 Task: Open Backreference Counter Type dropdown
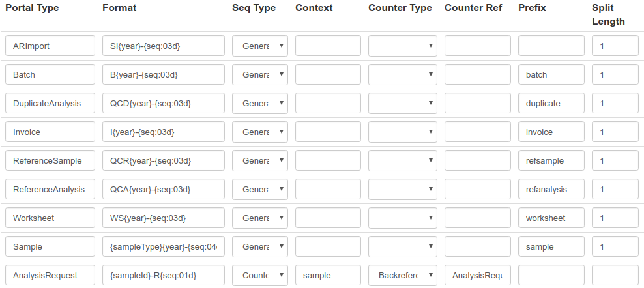tap(402, 276)
